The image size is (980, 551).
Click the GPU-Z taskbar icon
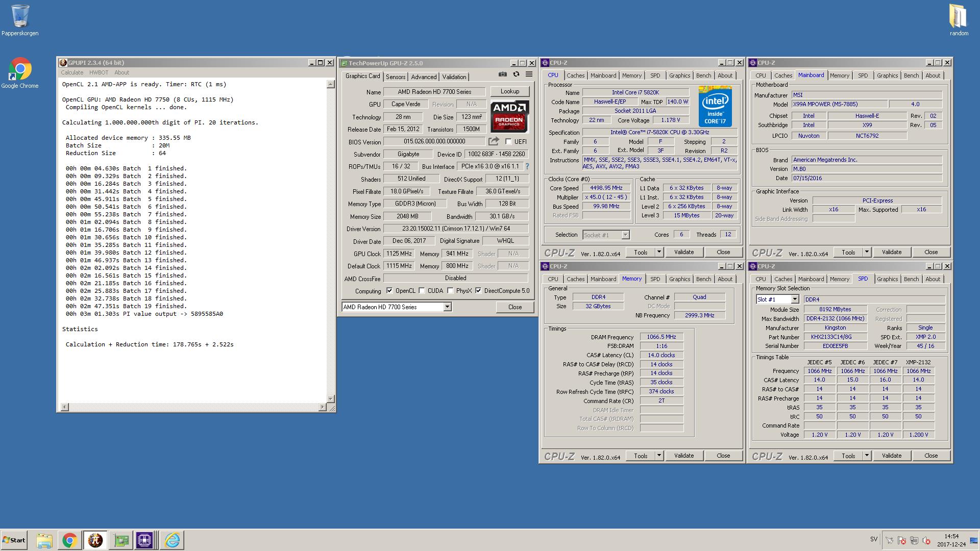[121, 540]
